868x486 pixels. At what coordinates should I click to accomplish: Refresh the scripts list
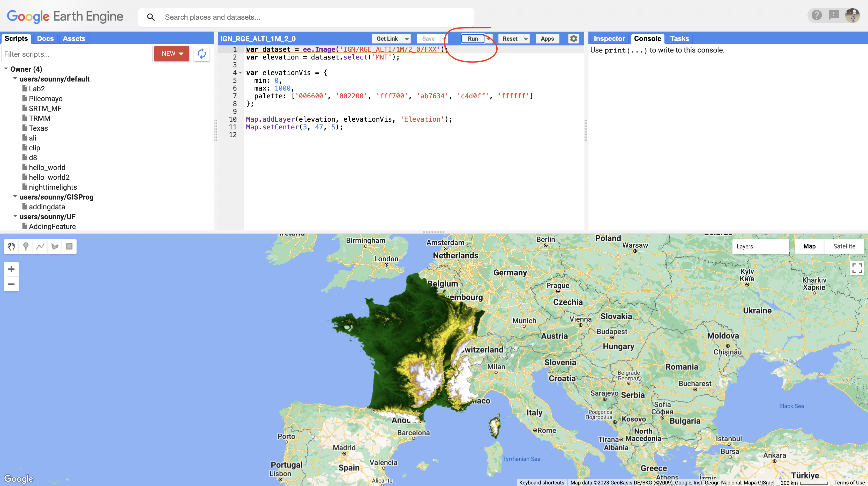pos(201,54)
